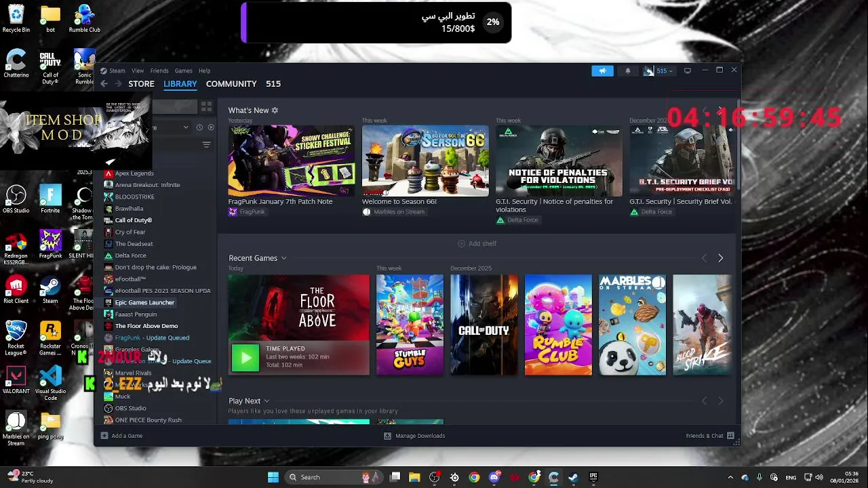Select ONE PIECE Bounty Rush in library
868x488 pixels.
tap(148, 420)
